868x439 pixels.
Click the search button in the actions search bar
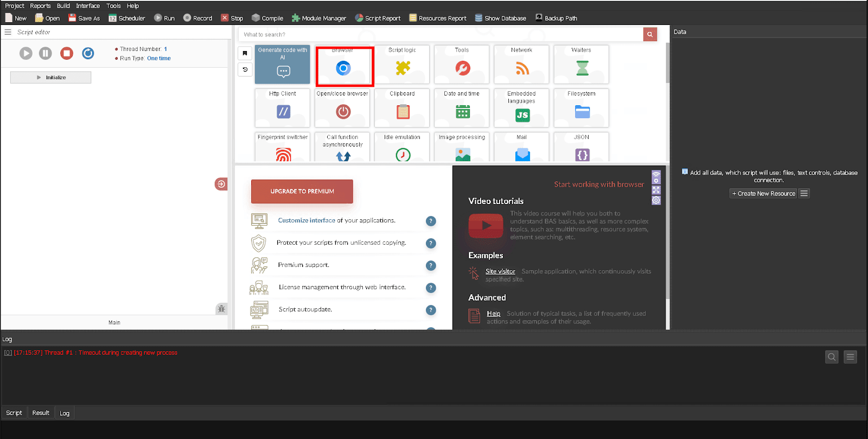pos(650,35)
